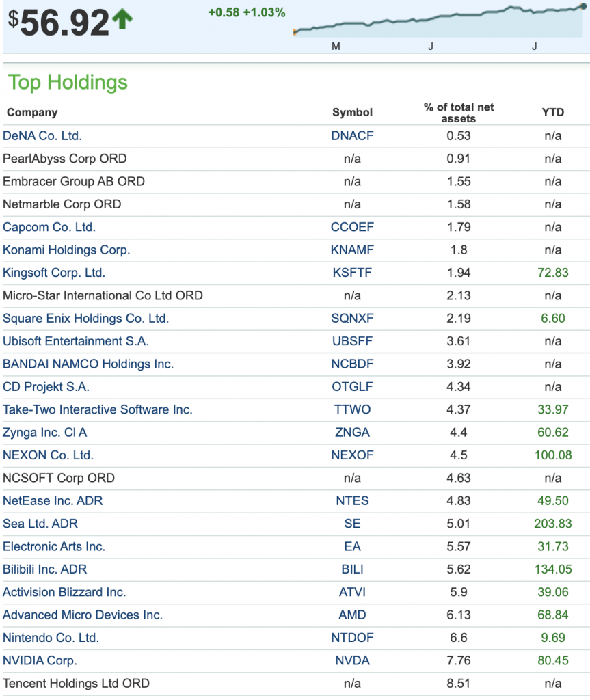Open the Electronic Arts Inc. link
This screenshot has width=590, height=700.
[x=54, y=546]
